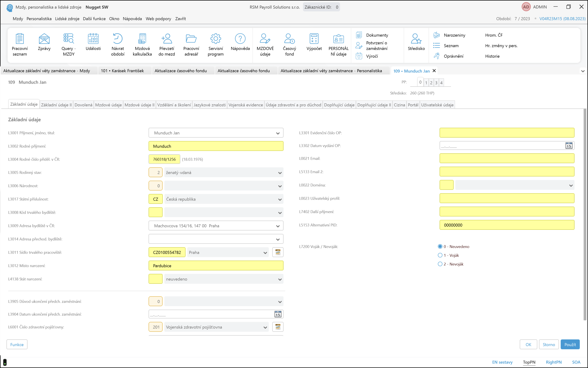Switch to Dovolená tab
Viewport: 588px width, 368px height.
pyautogui.click(x=83, y=105)
